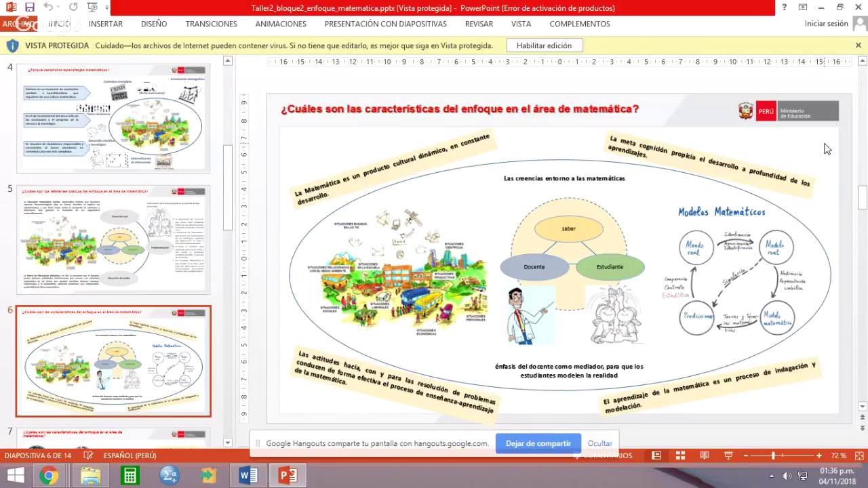Open the ANIMACIONES ribbon tab

281,24
